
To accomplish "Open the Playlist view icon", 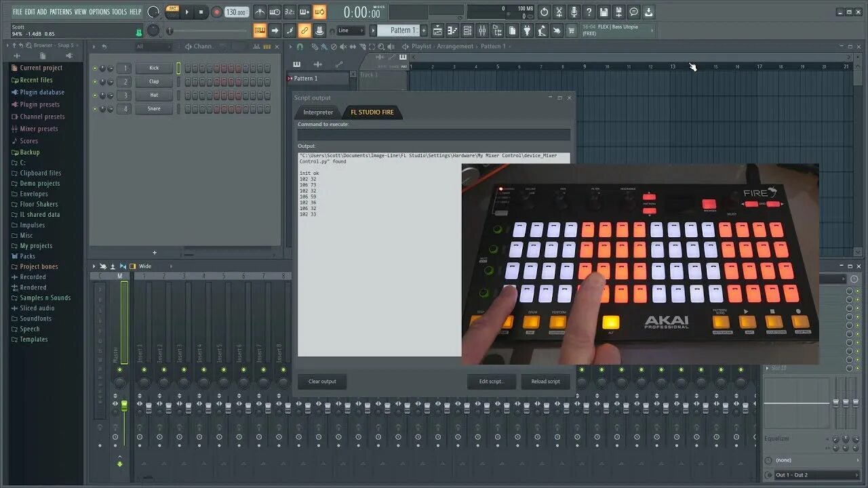I will [x=437, y=30].
